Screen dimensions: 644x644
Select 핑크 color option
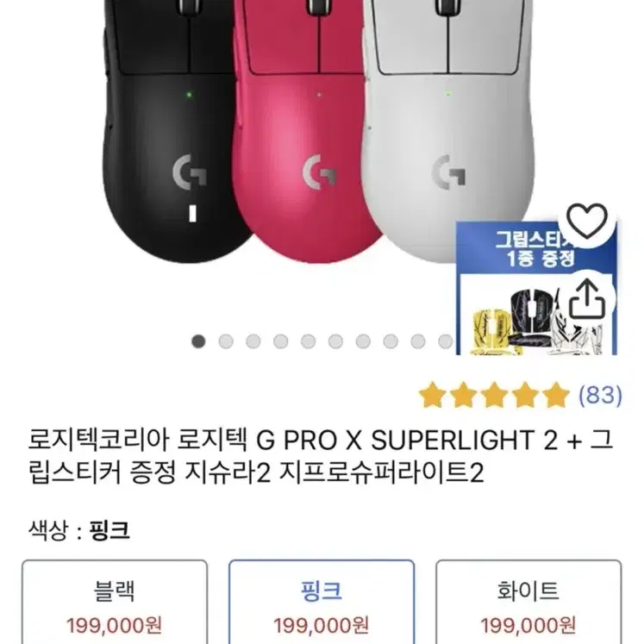pyautogui.click(x=322, y=602)
